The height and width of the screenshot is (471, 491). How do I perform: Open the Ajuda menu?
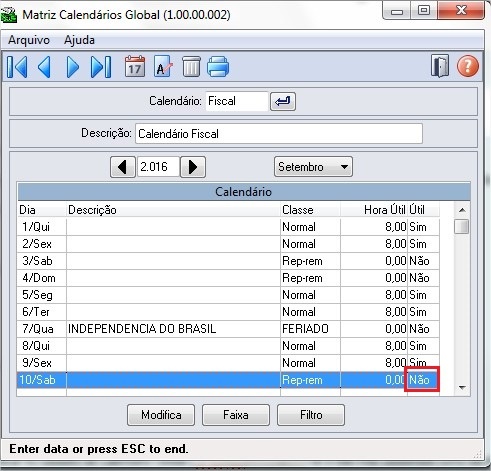(79, 40)
